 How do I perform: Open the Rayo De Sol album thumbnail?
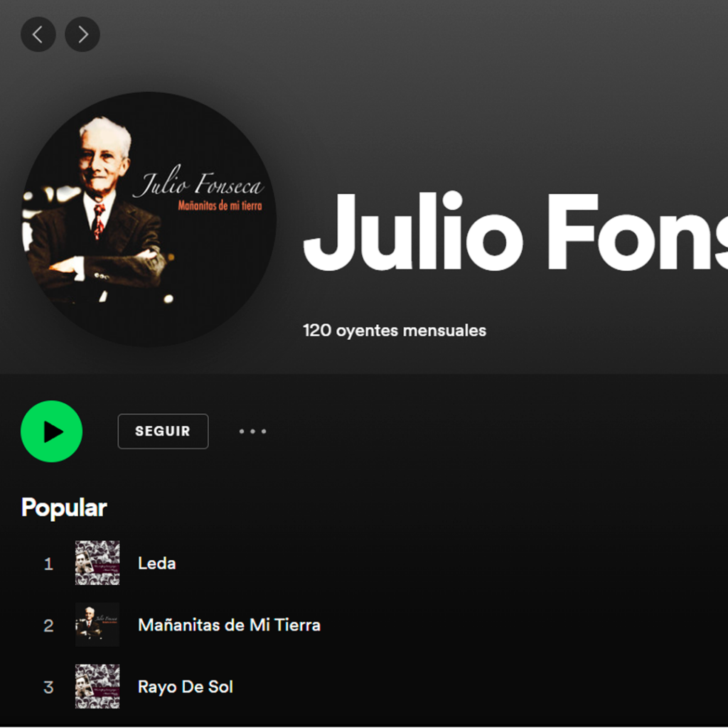97,686
